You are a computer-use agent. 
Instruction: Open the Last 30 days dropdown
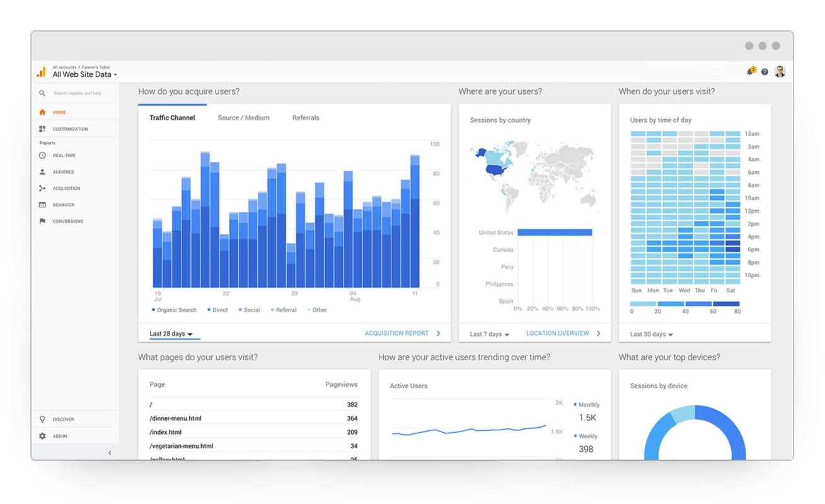(651, 334)
